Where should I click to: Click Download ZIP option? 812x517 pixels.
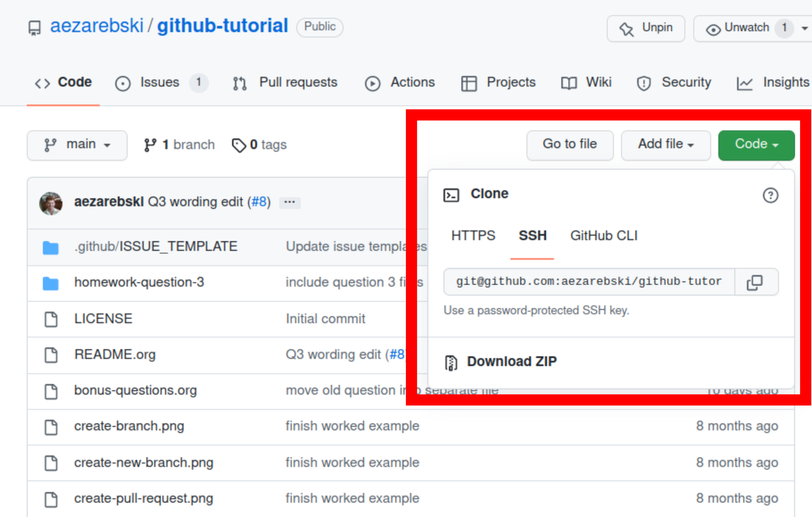pyautogui.click(x=511, y=361)
